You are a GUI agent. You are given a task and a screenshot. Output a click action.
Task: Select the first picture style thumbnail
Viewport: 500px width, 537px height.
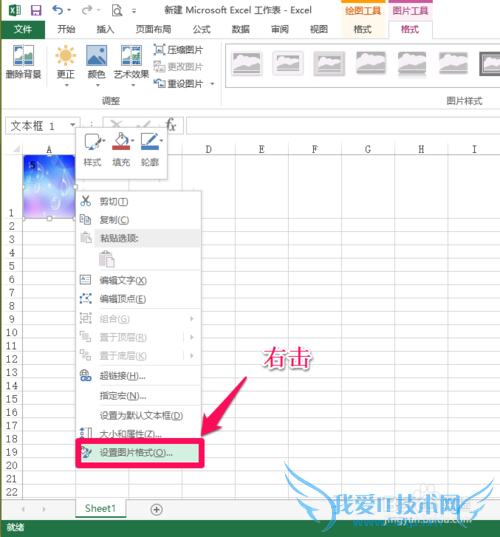click(x=247, y=63)
